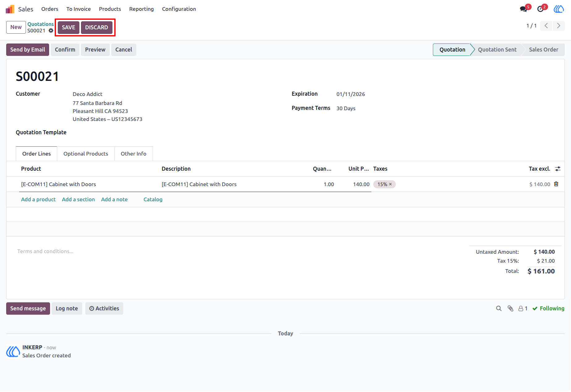The height and width of the screenshot is (392, 571).
Task: Open the product Catalog link
Action: pyautogui.click(x=153, y=199)
